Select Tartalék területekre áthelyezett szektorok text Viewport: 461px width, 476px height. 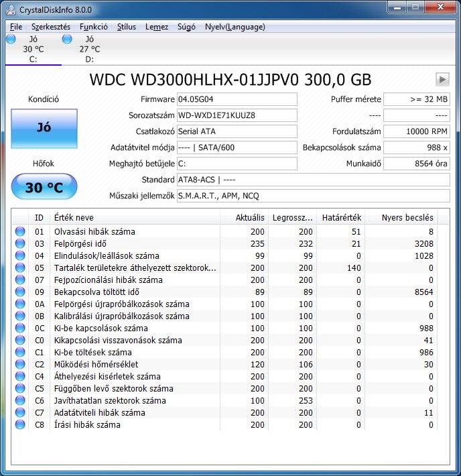tap(135, 267)
